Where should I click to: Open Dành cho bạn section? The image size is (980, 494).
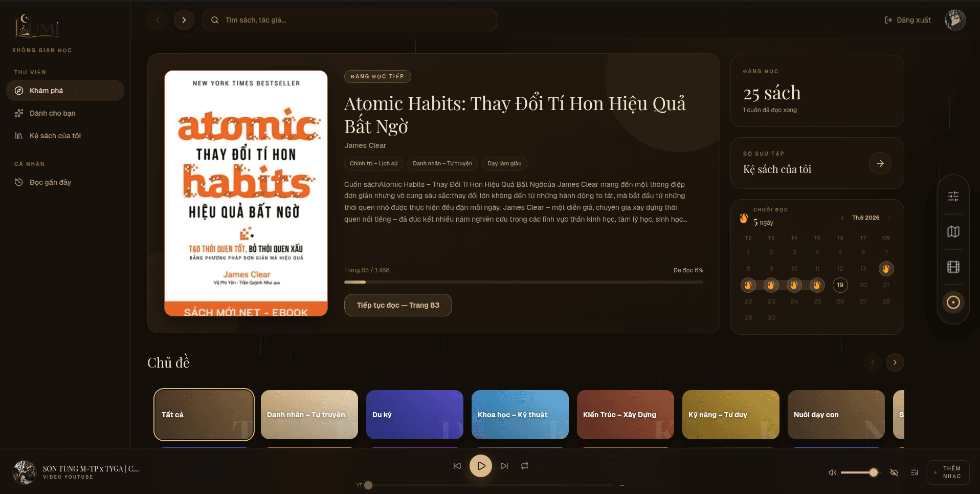65,113
